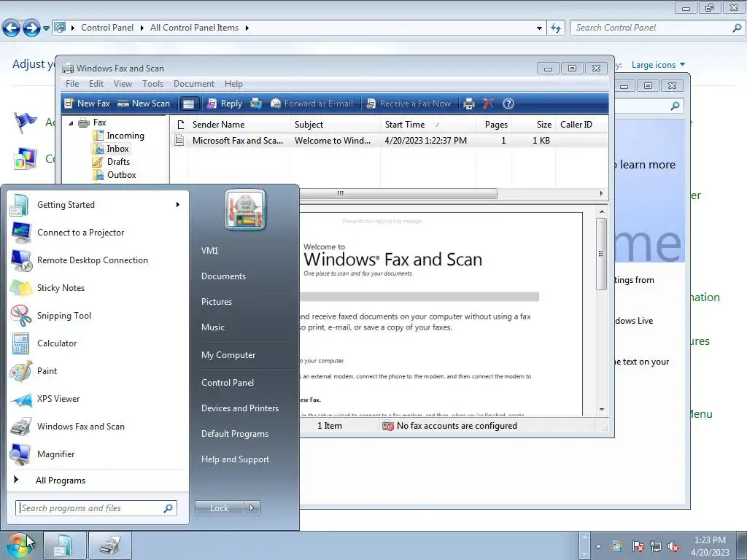
Task: Sort by Sender Name column
Action: click(x=239, y=125)
